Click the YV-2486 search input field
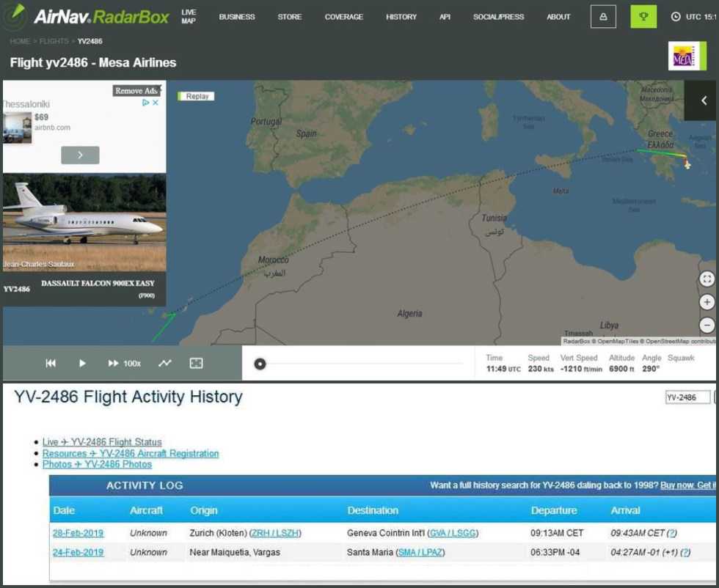The height and width of the screenshot is (588, 719). (688, 397)
